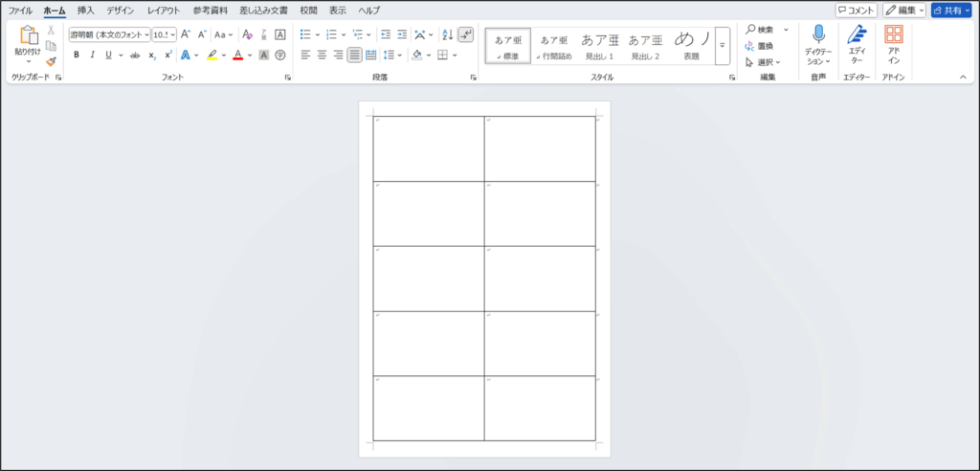Apply strikethrough formatting
The height and width of the screenshot is (471, 980).
(134, 55)
